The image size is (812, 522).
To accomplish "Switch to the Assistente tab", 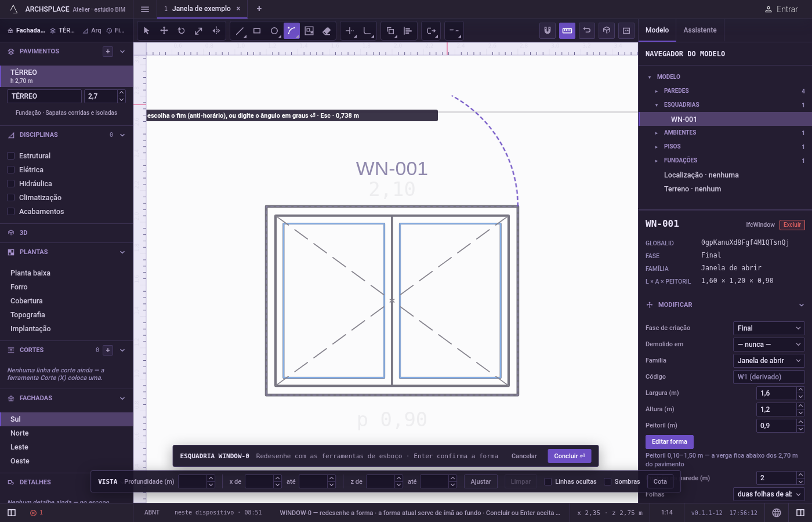I will point(699,30).
